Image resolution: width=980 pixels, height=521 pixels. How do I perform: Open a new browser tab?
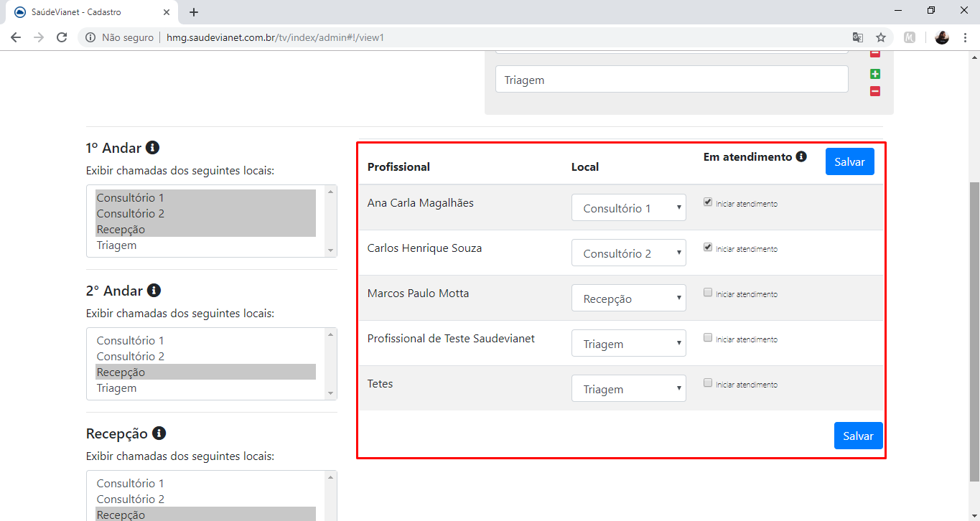coord(194,12)
